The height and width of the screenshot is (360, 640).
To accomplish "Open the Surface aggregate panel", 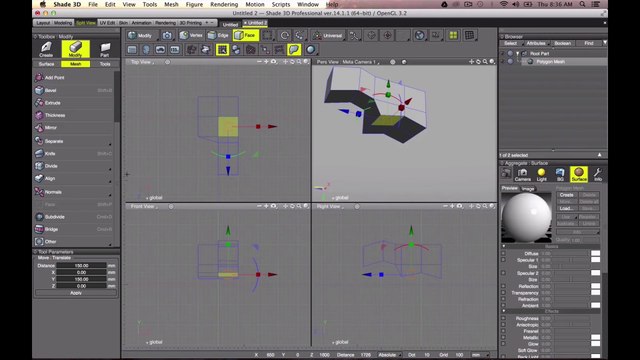I will [x=579, y=174].
